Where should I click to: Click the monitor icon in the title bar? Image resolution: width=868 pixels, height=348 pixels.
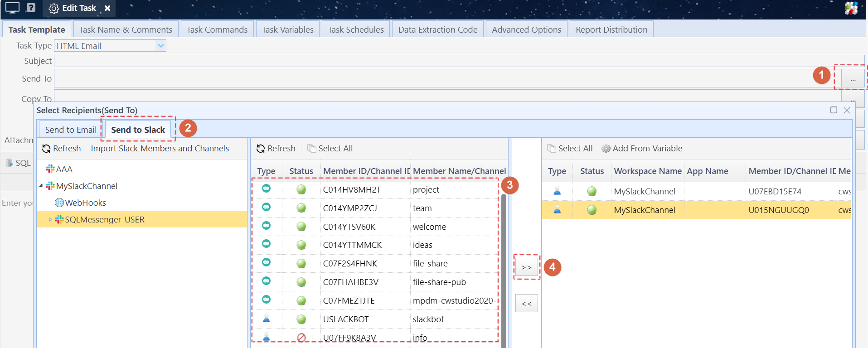12,8
